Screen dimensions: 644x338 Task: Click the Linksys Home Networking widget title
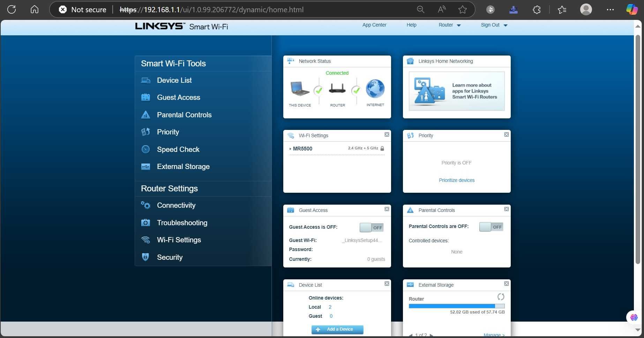[445, 61]
